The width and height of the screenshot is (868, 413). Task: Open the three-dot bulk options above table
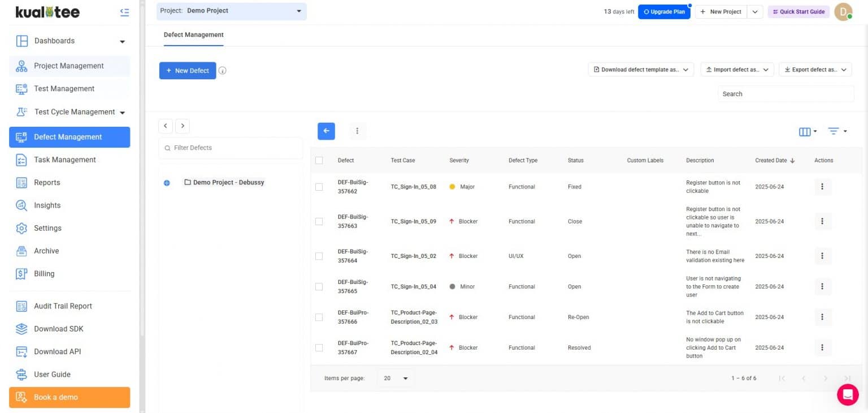[357, 131]
